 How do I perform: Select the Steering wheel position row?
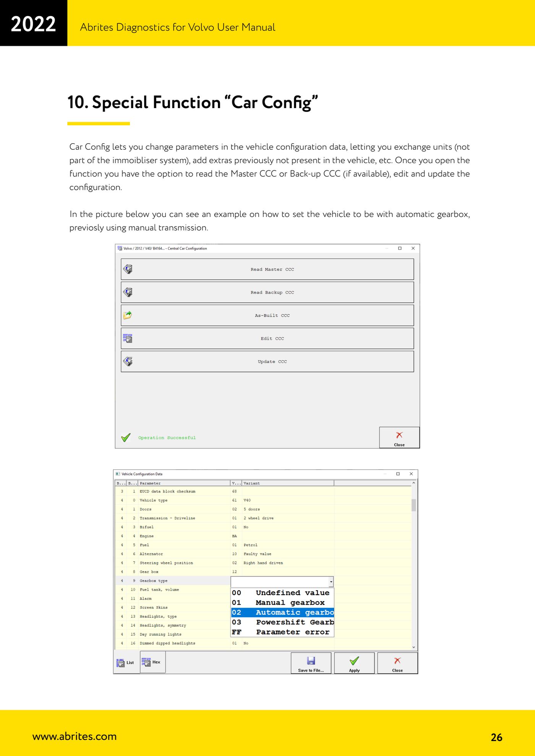point(263,563)
